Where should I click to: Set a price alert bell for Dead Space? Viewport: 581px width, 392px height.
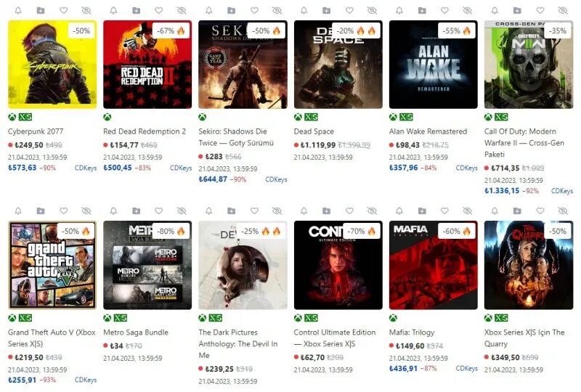pyautogui.click(x=304, y=10)
